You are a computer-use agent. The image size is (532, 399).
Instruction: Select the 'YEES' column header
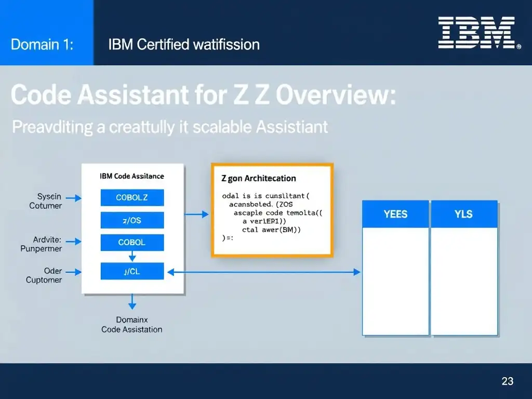coord(395,214)
